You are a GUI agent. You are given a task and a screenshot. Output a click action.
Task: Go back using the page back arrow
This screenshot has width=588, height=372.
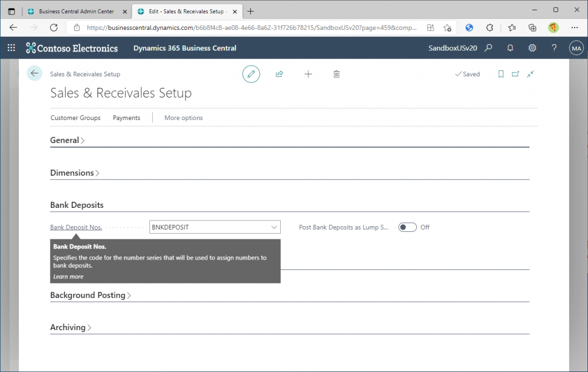pyautogui.click(x=34, y=73)
